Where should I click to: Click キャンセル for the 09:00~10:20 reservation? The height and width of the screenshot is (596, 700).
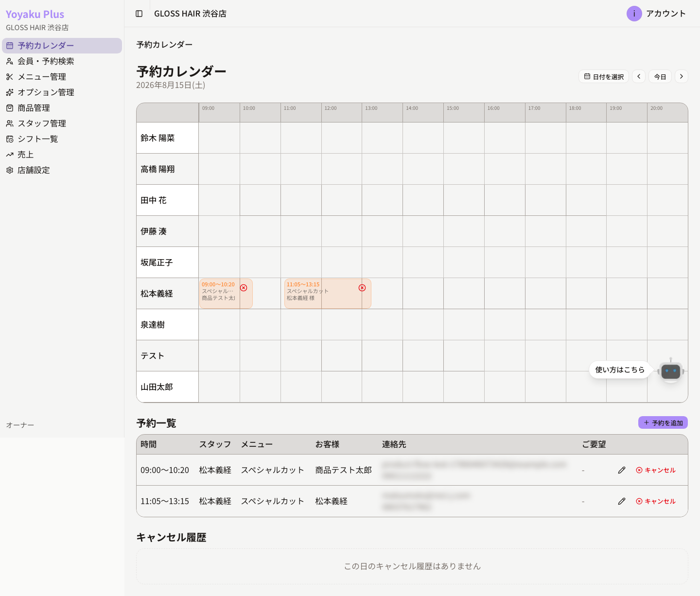pos(656,470)
